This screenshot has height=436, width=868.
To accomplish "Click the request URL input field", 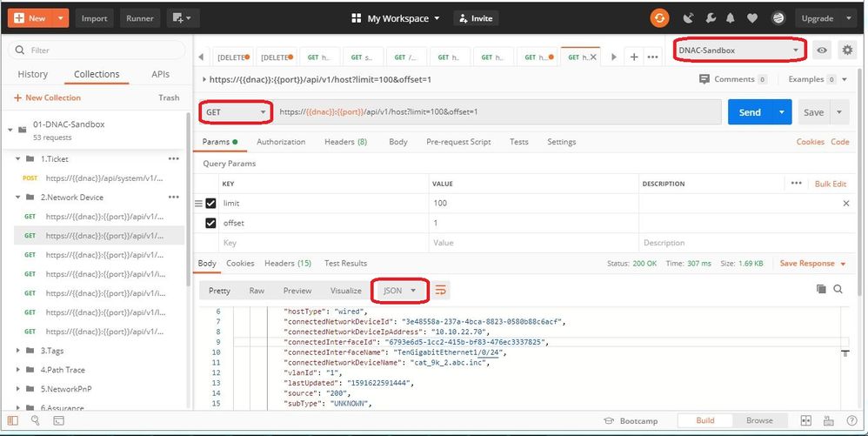I will (x=498, y=112).
